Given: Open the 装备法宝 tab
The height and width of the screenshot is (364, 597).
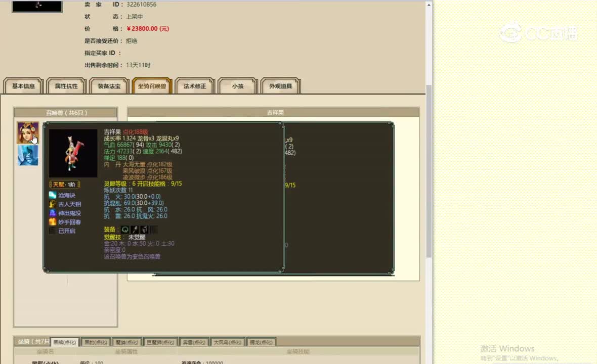Looking at the screenshot, I should 109,86.
